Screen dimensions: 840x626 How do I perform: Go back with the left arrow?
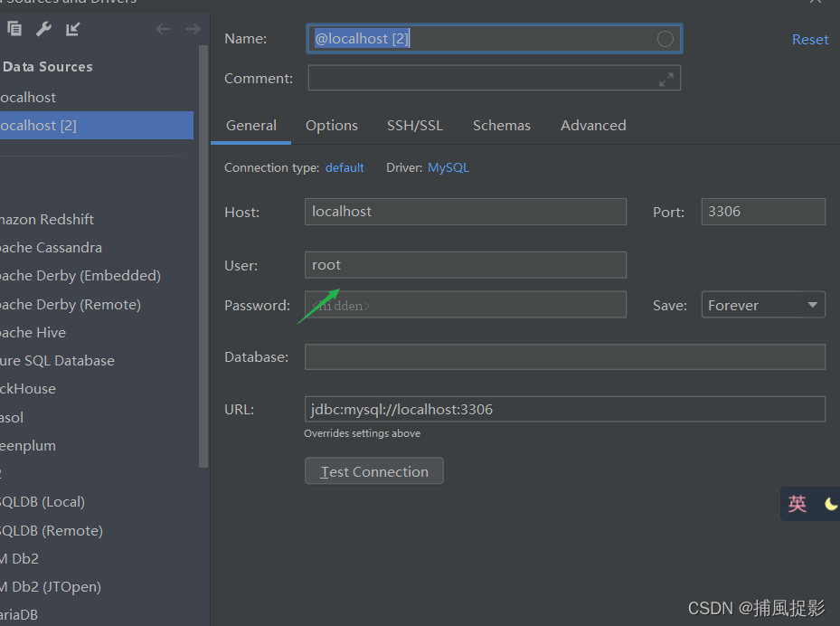(163, 29)
